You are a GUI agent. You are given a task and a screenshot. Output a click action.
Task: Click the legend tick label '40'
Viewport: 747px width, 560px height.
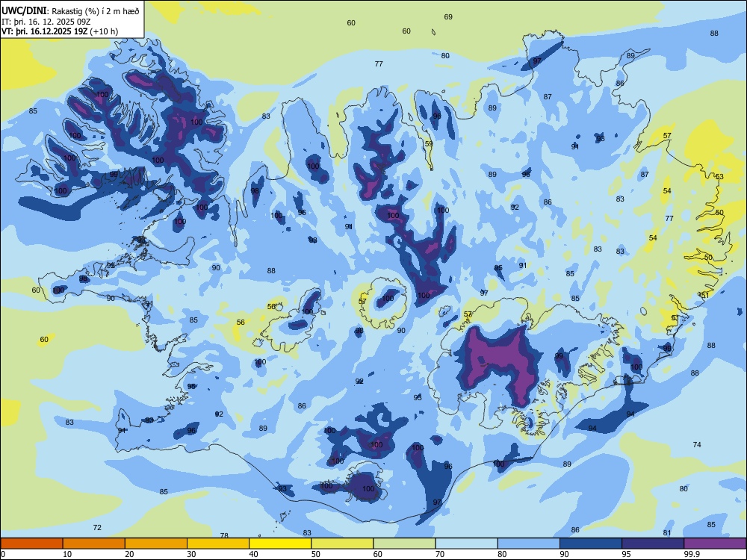pyautogui.click(x=254, y=554)
